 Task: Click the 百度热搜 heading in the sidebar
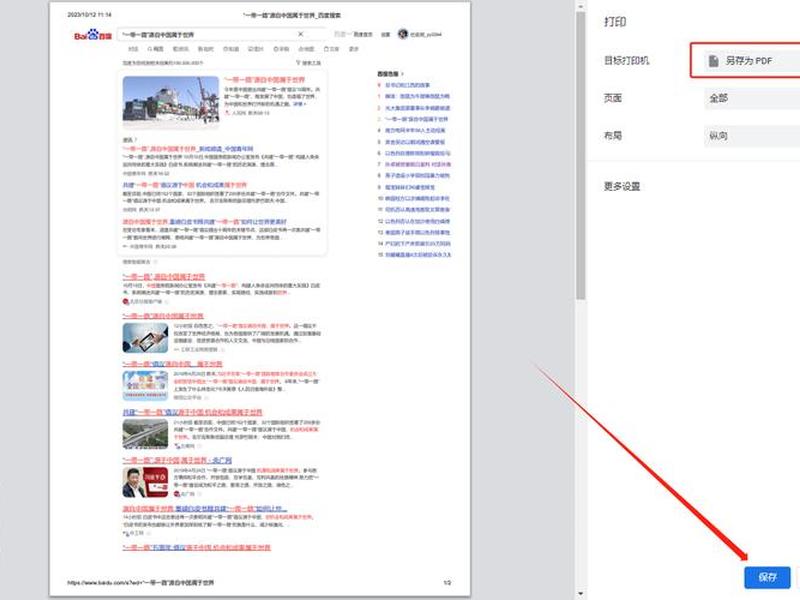pos(390,74)
